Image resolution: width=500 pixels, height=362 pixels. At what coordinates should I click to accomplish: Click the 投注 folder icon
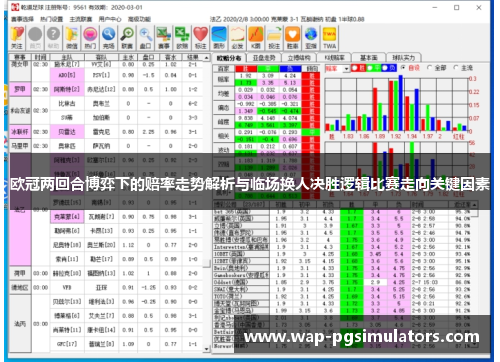coord(274,38)
